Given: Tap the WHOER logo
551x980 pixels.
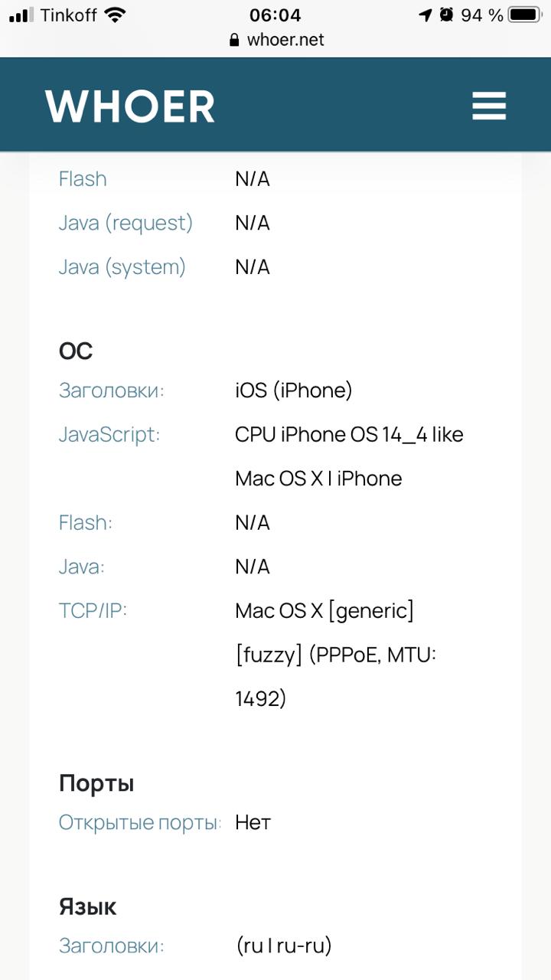Looking at the screenshot, I should [130, 106].
